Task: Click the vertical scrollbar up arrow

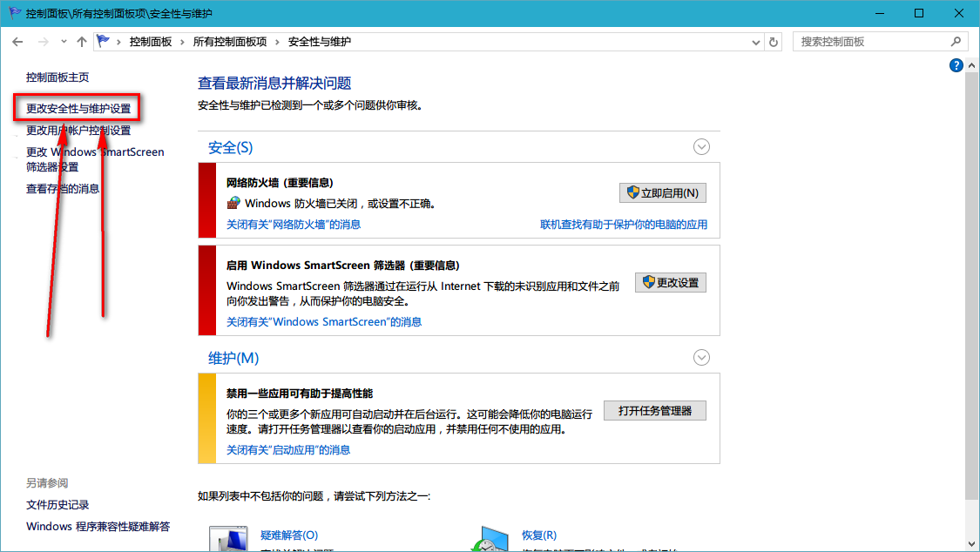Action: tap(971, 65)
